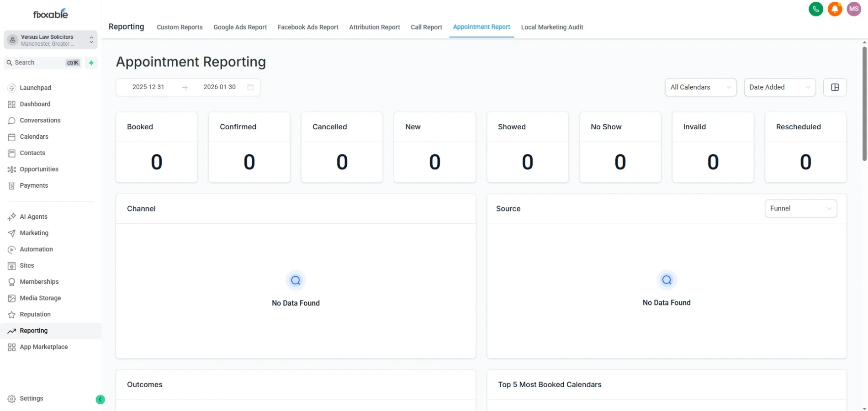This screenshot has height=411, width=868.
Task: Click the layout customization icon near Date Added
Action: point(835,87)
